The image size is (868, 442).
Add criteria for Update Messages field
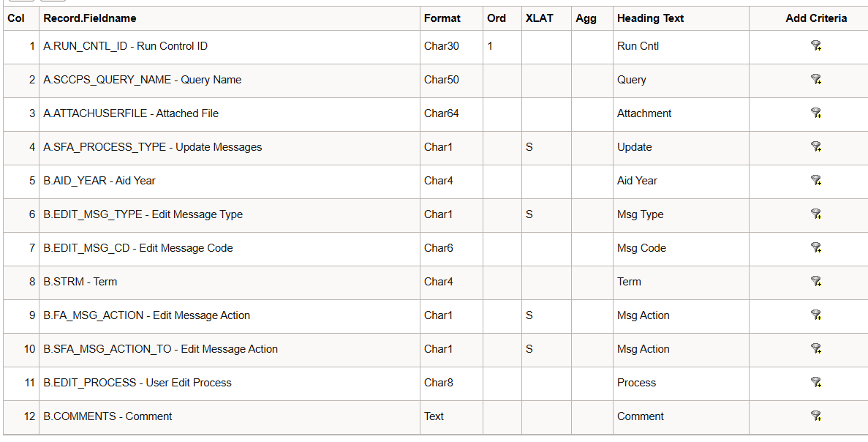pyautogui.click(x=815, y=147)
